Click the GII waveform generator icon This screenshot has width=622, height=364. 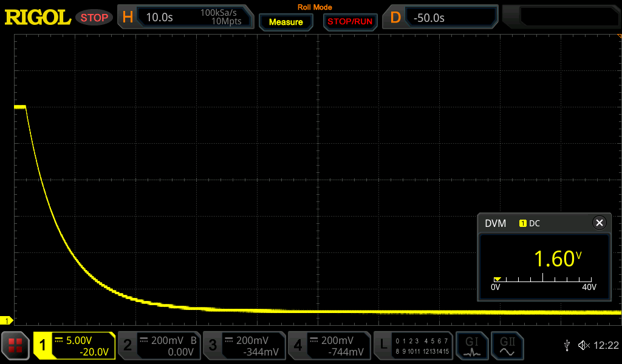click(507, 346)
